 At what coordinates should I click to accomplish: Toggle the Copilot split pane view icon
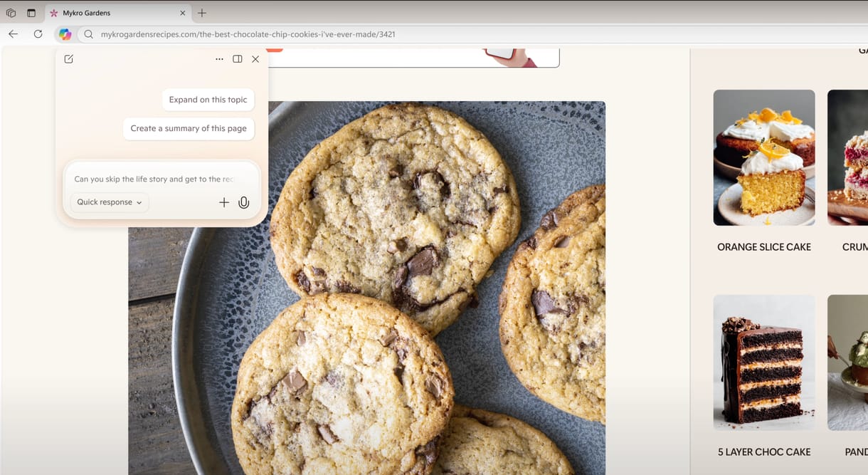(x=238, y=59)
